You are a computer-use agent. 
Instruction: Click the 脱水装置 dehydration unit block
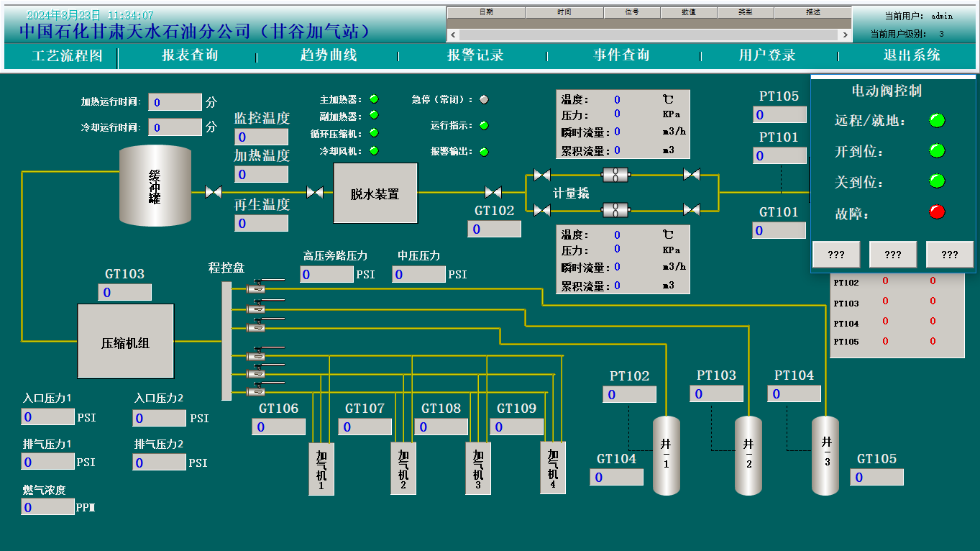coord(375,193)
